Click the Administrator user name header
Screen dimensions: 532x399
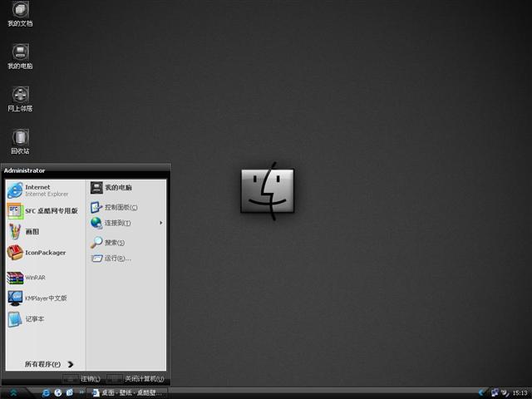pos(24,170)
